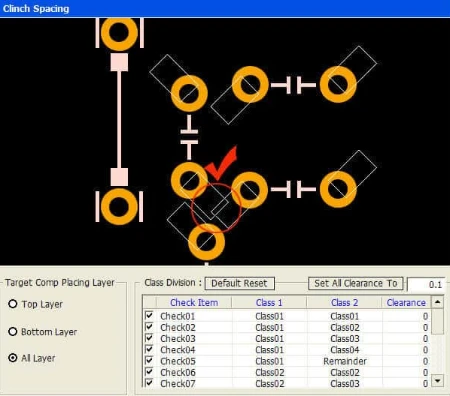Click the Class 2 column header
The width and height of the screenshot is (450, 396).
(x=344, y=303)
